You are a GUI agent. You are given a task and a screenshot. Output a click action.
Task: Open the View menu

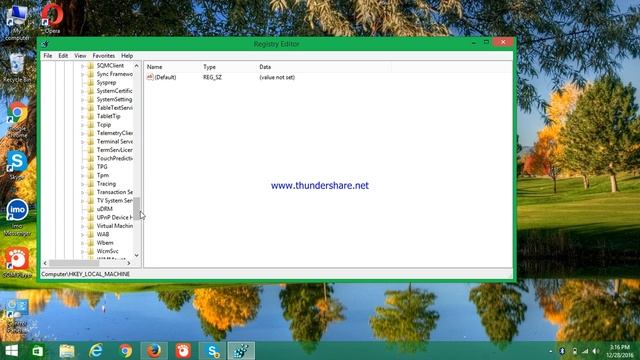click(x=80, y=56)
